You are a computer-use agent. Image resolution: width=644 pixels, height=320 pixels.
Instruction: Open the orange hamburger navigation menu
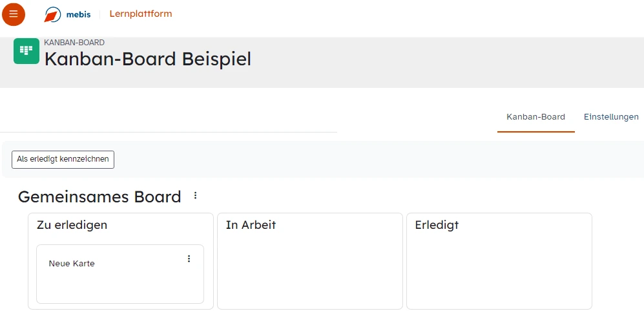[14, 14]
